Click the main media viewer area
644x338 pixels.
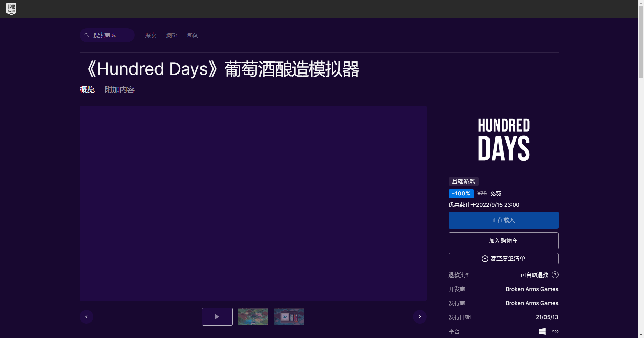click(253, 203)
